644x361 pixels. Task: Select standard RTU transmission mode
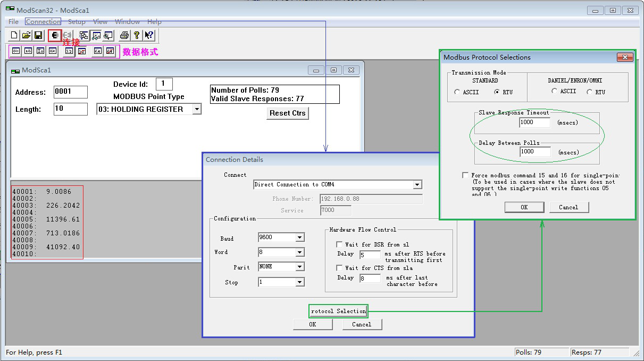tap(497, 92)
